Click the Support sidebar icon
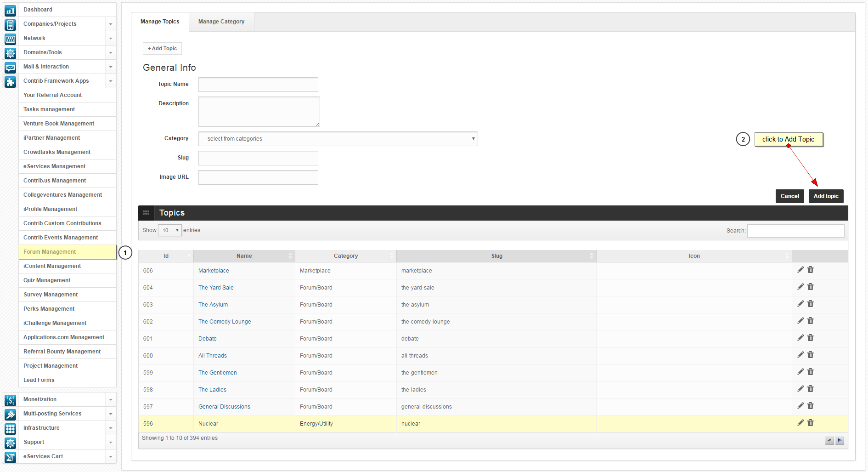The image size is (868, 472). click(x=10, y=443)
